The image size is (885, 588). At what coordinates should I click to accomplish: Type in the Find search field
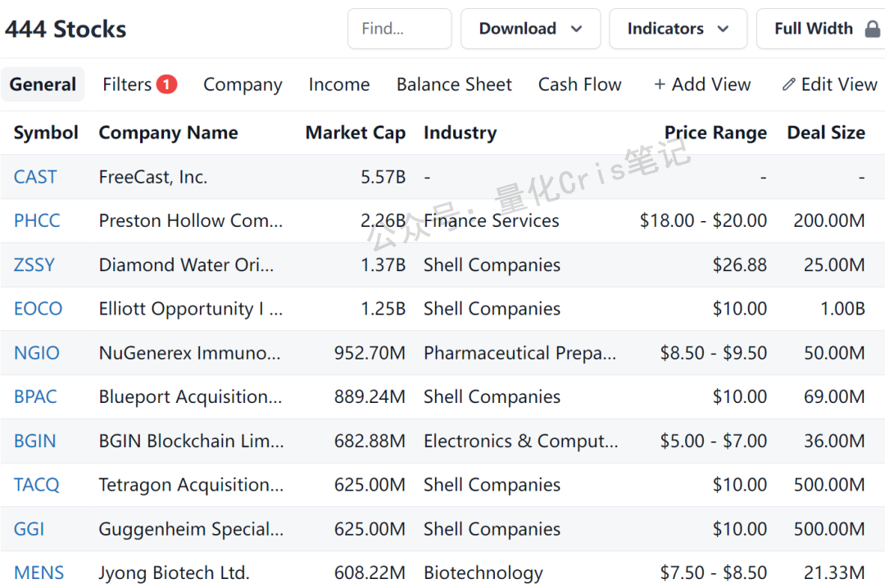(x=399, y=29)
